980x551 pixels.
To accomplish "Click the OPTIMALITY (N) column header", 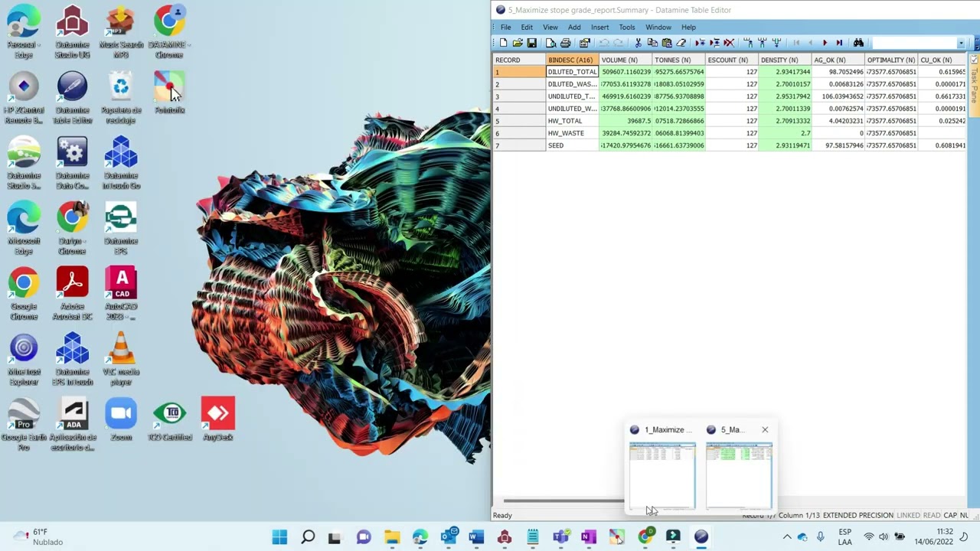I will 891,60.
